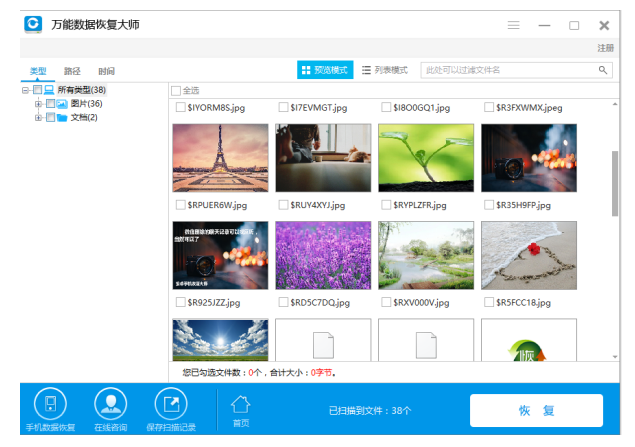This screenshot has width=635, height=447.
Task: Click the search magnifier icon
Action: [x=603, y=70]
